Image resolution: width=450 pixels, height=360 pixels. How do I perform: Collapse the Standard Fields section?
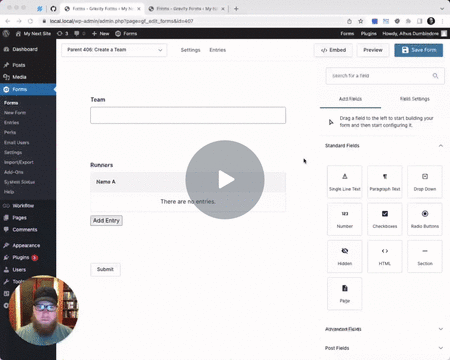click(x=441, y=146)
